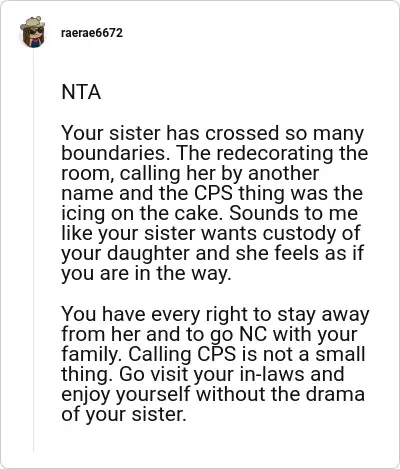Click the line starting 'Your sister has crossed'
This screenshot has height=469, width=400.
(213, 133)
